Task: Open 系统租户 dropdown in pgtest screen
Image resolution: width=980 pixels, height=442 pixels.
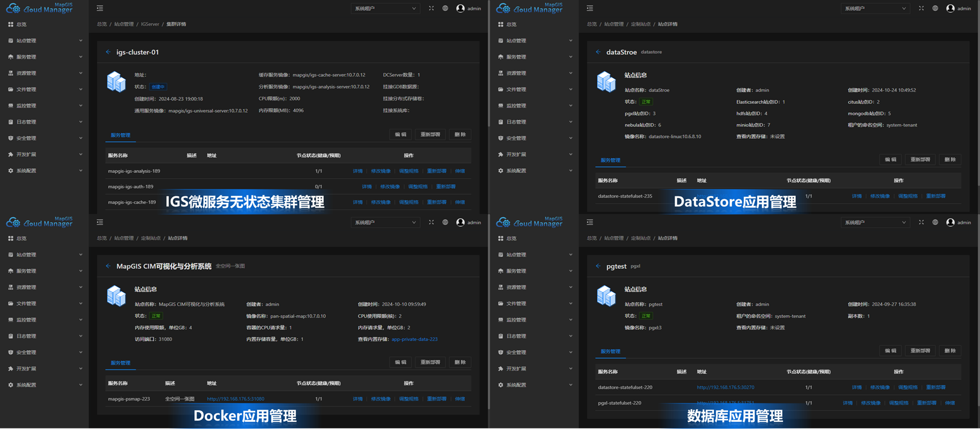Action: pos(875,223)
